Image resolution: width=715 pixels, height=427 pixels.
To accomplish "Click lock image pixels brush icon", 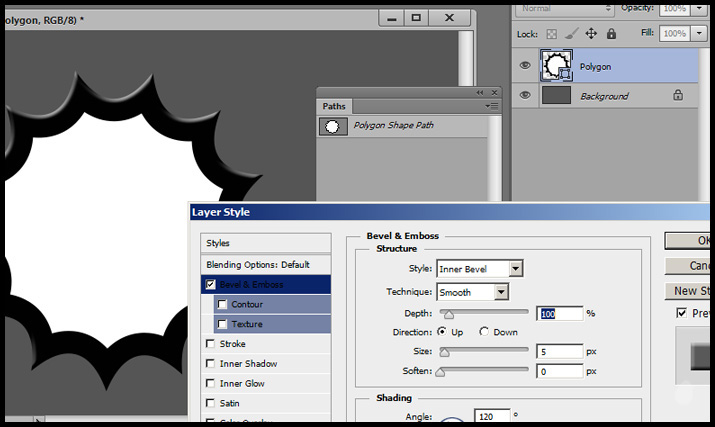I will click(570, 33).
